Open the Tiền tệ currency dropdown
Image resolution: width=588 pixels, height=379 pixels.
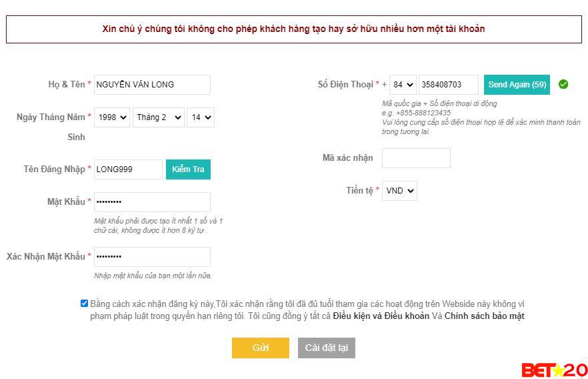click(x=400, y=191)
